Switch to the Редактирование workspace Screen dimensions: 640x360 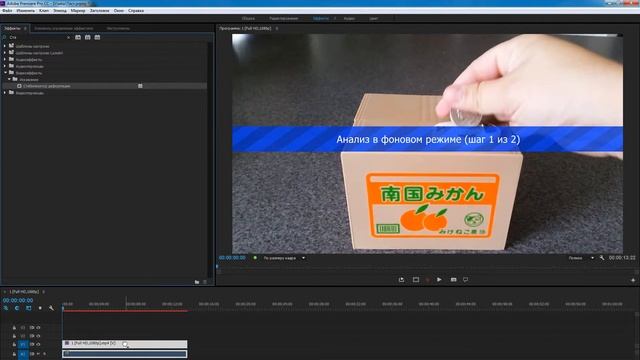(284, 18)
